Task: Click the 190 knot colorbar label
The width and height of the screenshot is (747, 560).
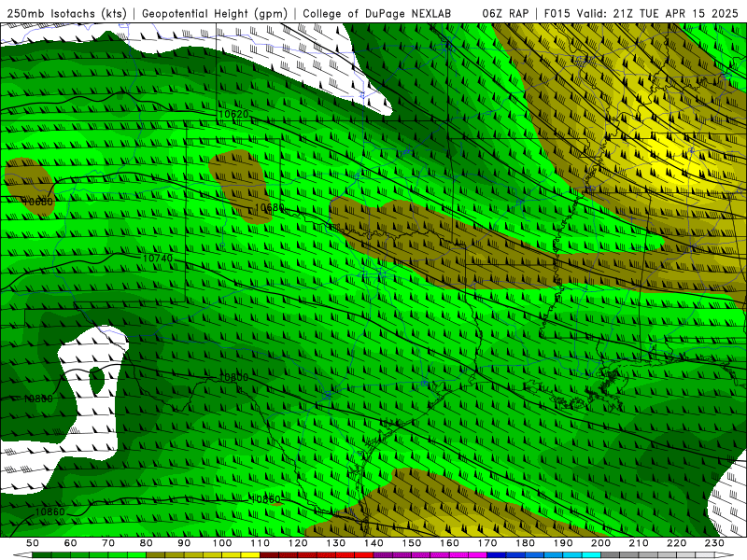Action: coord(563,543)
